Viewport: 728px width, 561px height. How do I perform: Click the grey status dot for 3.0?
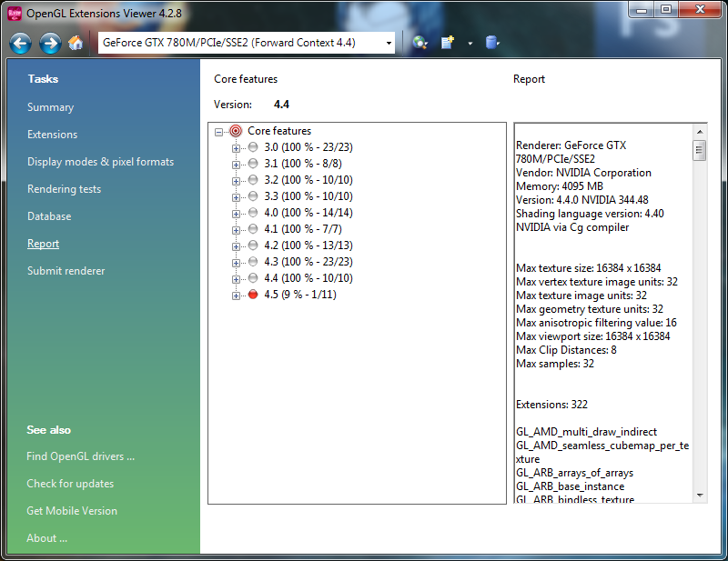pos(253,147)
